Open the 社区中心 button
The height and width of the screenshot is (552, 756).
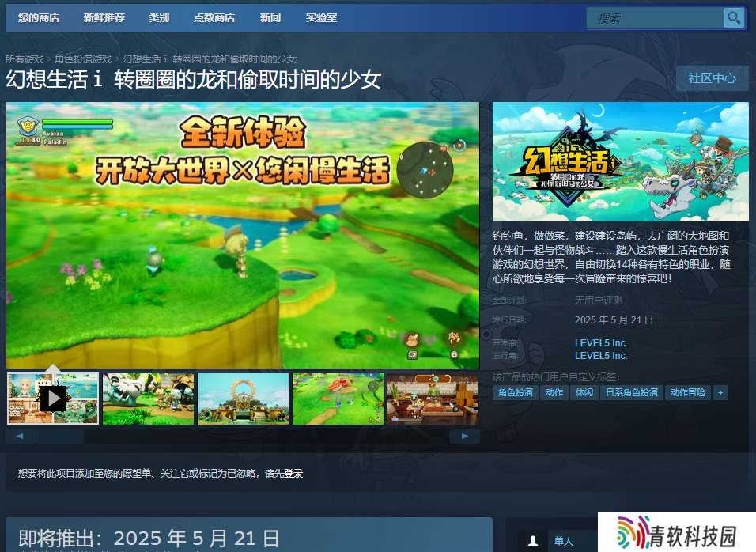(712, 78)
